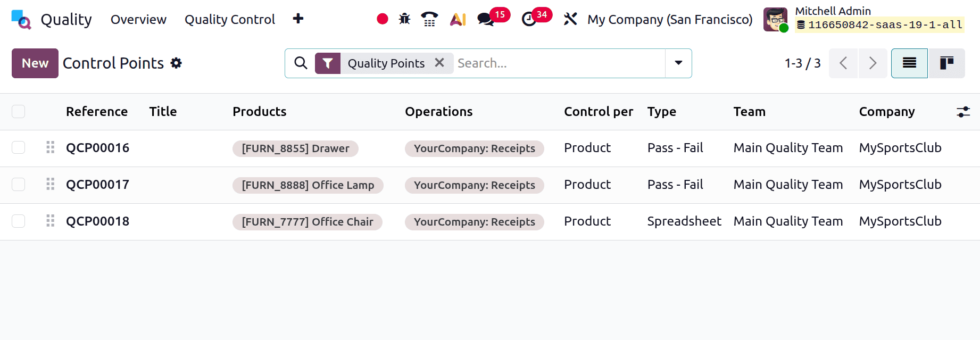Screen dimensions: 980x340
Task: Click Main Quality Team in QCP00018 row
Action: tap(788, 221)
